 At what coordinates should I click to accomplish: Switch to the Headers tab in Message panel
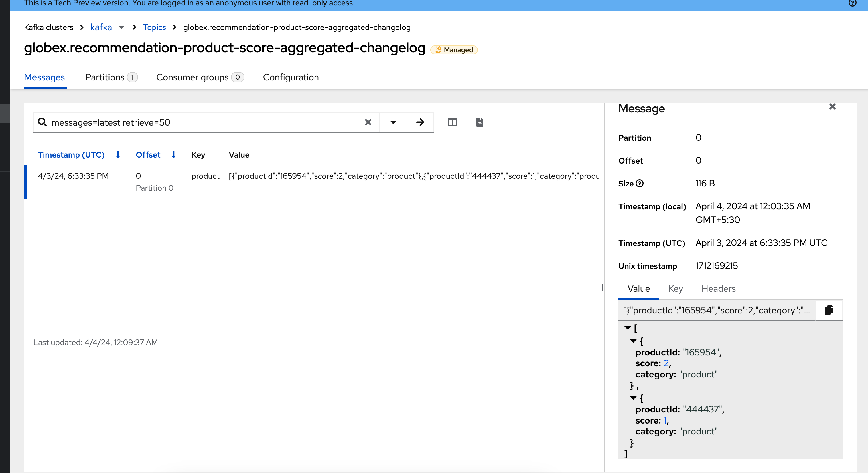pos(718,288)
